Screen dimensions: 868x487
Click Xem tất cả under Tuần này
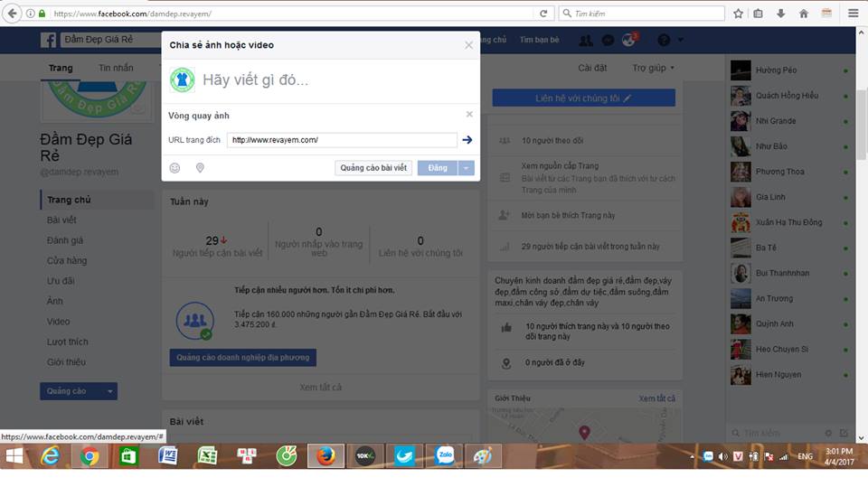(x=320, y=387)
